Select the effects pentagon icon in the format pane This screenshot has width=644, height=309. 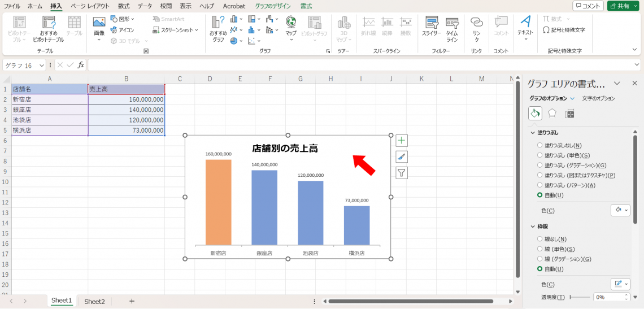click(x=552, y=114)
